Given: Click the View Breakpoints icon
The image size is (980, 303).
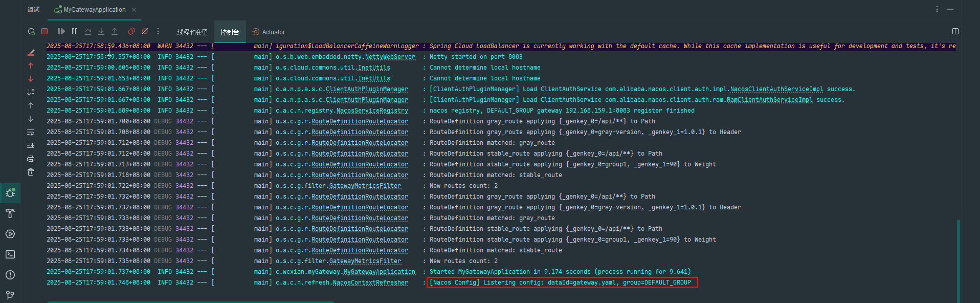Looking at the screenshot, I should pyautogui.click(x=131, y=32).
